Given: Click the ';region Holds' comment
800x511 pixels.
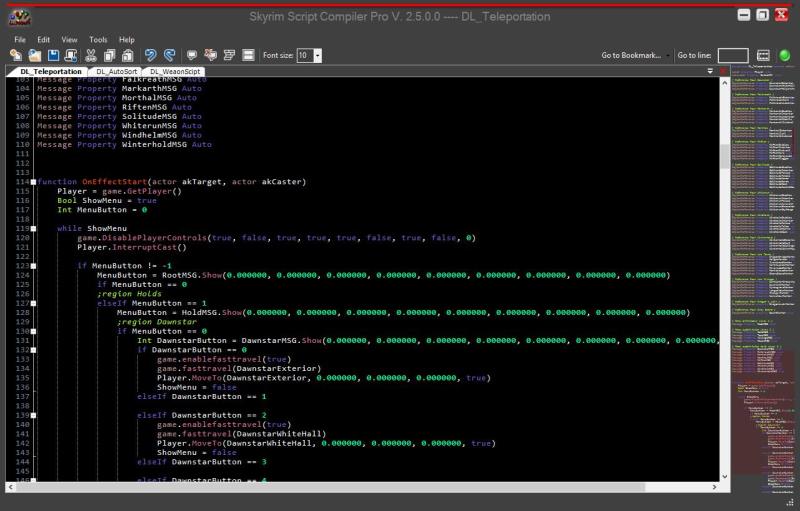Looking at the screenshot, I should (129, 294).
